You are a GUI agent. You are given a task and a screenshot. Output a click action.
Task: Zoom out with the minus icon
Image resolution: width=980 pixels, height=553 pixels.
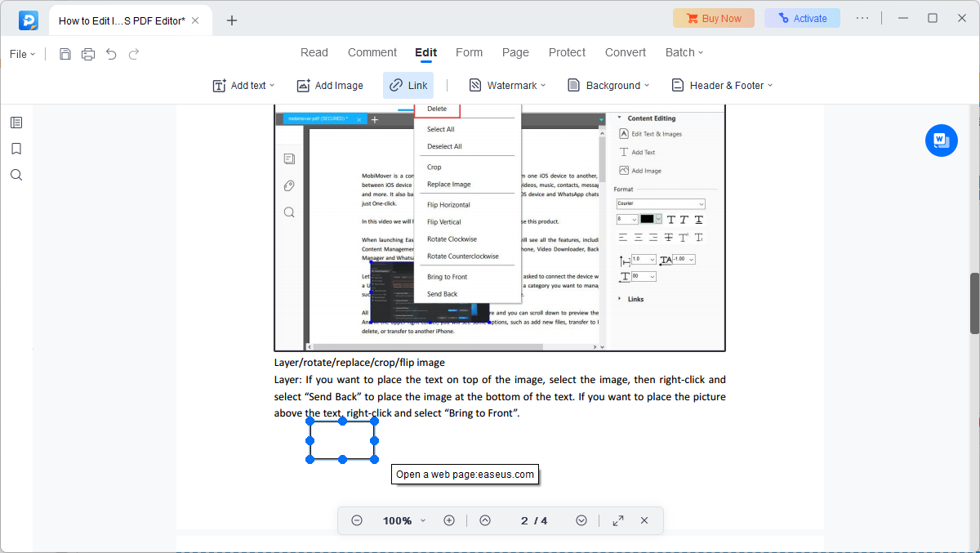click(357, 520)
